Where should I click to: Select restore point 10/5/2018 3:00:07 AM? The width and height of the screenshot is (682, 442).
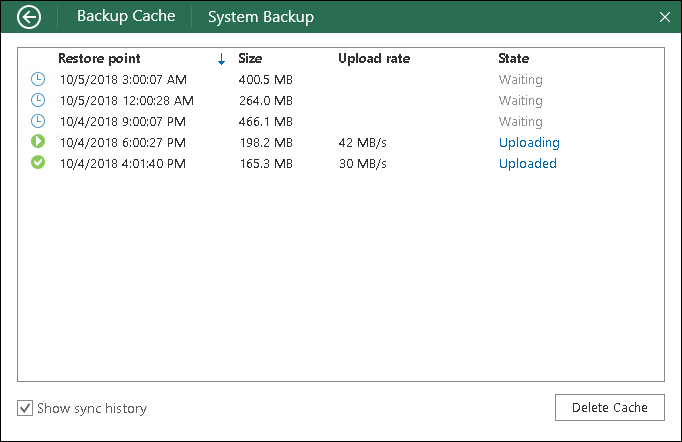coord(123,80)
